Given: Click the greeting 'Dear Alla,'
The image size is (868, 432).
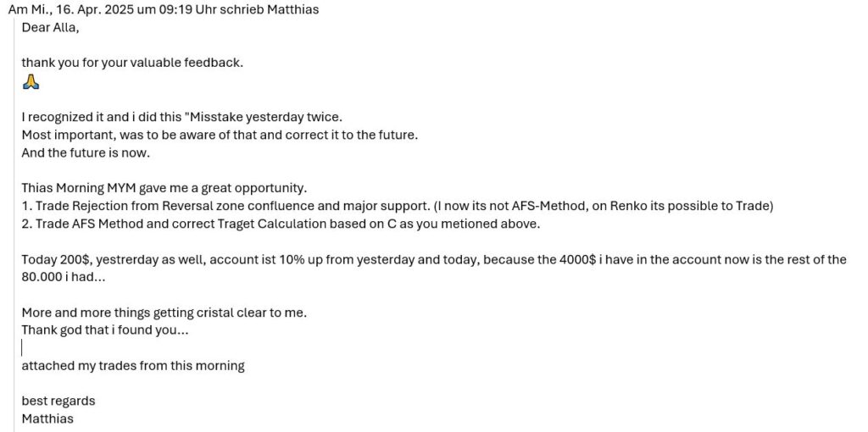Looking at the screenshot, I should point(50,27).
